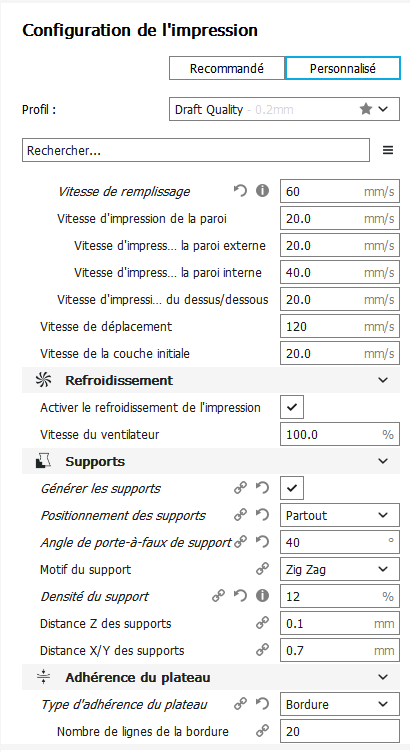Click the profile favorite star icon
Screen dimensions: 410x752
[366, 109]
